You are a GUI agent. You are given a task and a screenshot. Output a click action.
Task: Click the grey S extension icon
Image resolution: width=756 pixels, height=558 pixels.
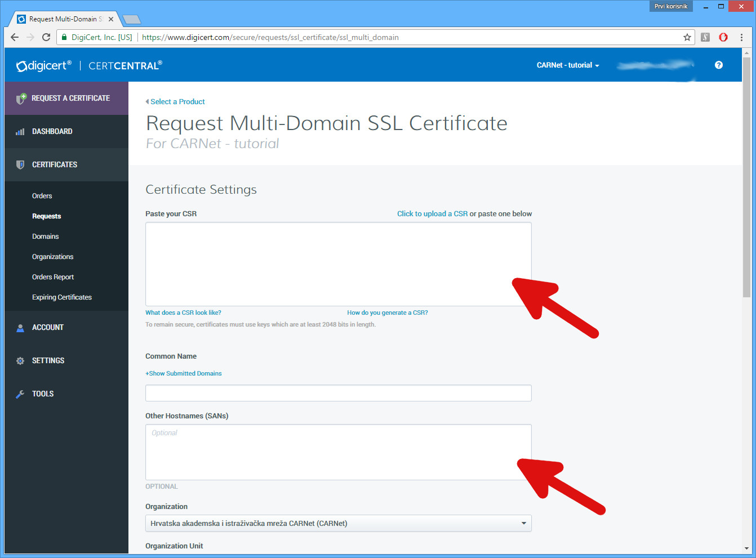tap(705, 37)
